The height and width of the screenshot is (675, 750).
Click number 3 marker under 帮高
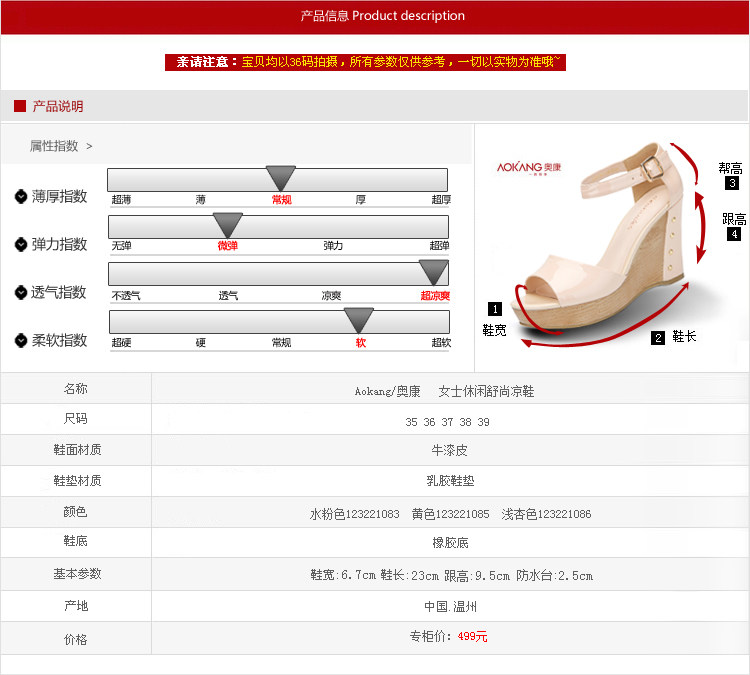732,183
